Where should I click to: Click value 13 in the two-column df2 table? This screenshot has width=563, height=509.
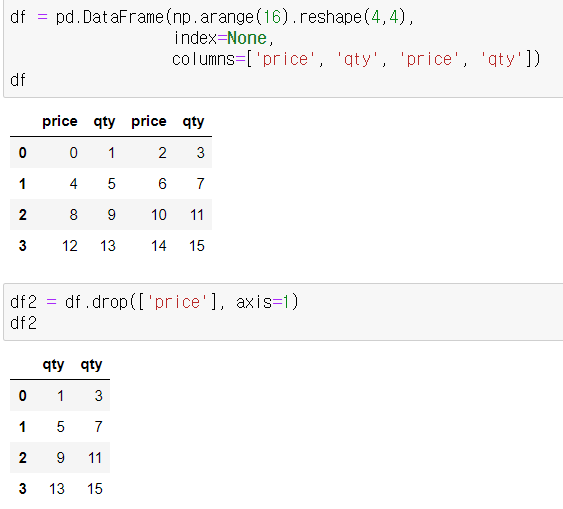pyautogui.click(x=57, y=489)
